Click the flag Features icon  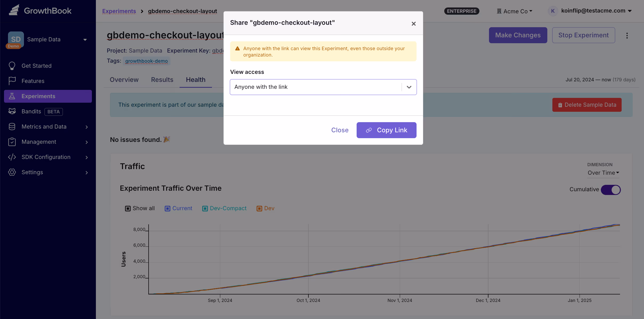coord(12,81)
